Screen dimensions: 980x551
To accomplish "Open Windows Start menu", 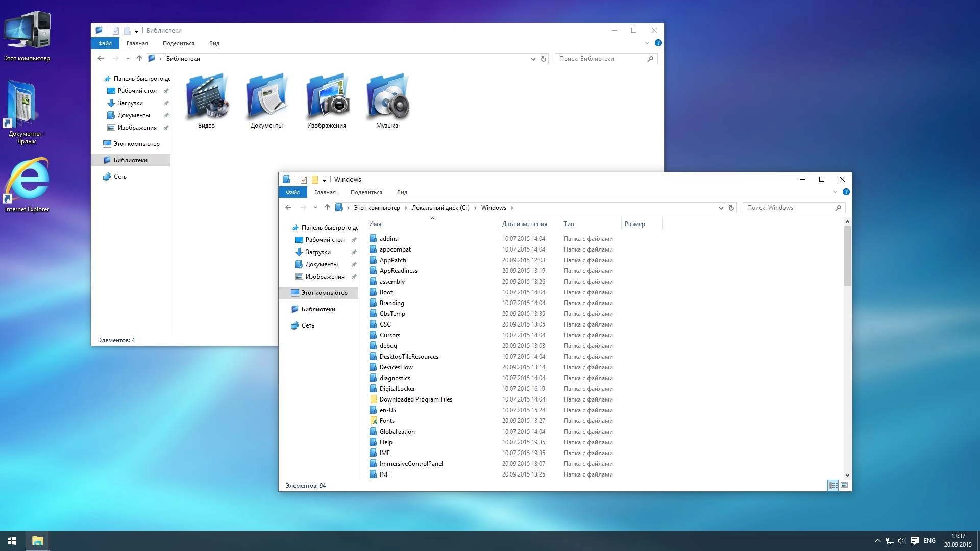I will click(x=12, y=541).
